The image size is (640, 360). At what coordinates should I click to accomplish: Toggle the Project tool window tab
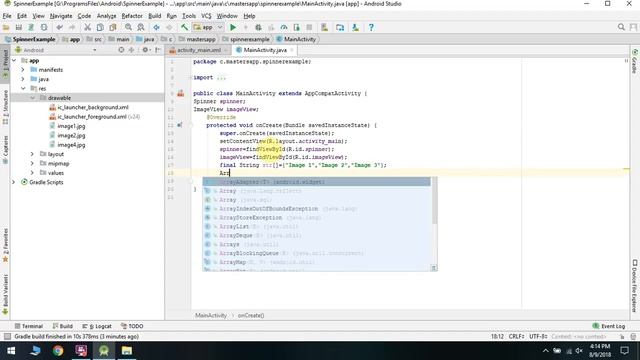pyautogui.click(x=5, y=64)
